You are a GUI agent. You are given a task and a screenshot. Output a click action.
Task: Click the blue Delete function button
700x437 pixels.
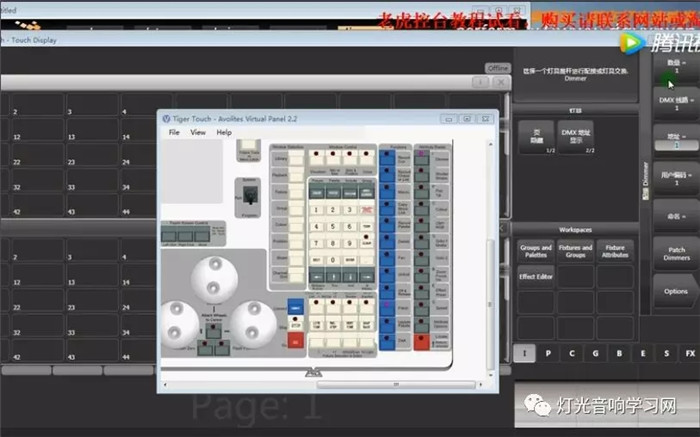click(x=387, y=241)
